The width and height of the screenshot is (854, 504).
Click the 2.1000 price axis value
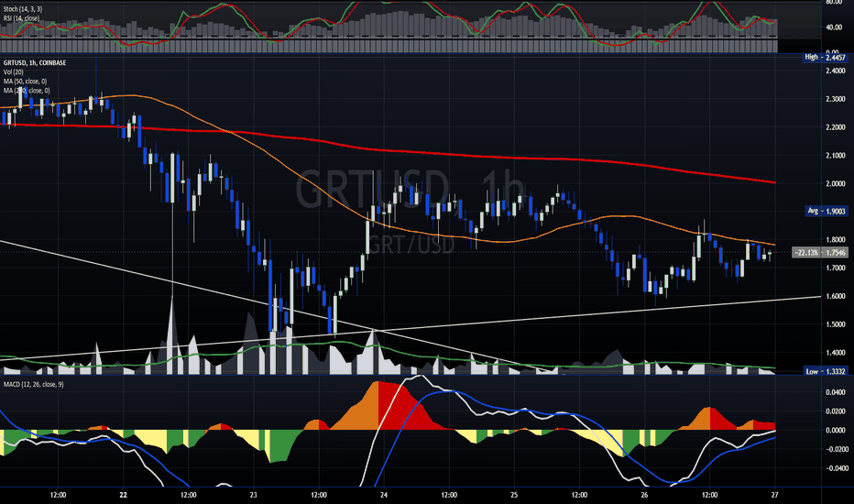[x=836, y=156]
